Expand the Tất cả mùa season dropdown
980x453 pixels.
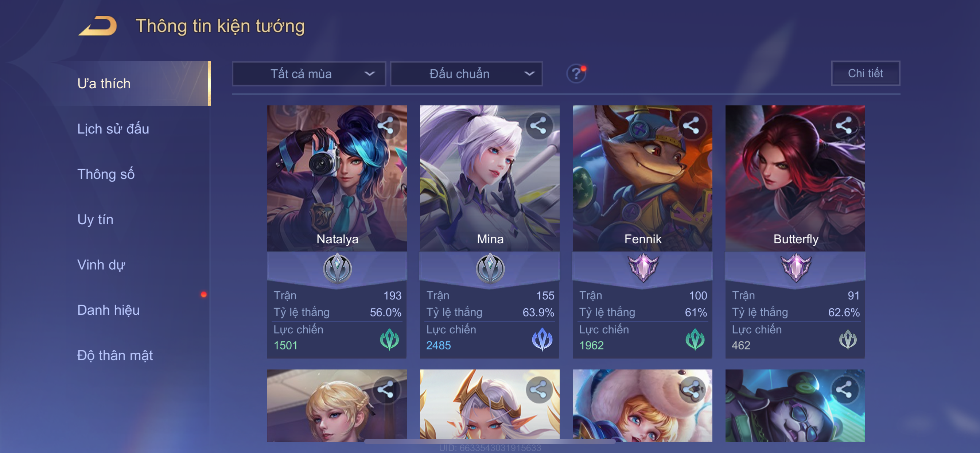click(309, 74)
